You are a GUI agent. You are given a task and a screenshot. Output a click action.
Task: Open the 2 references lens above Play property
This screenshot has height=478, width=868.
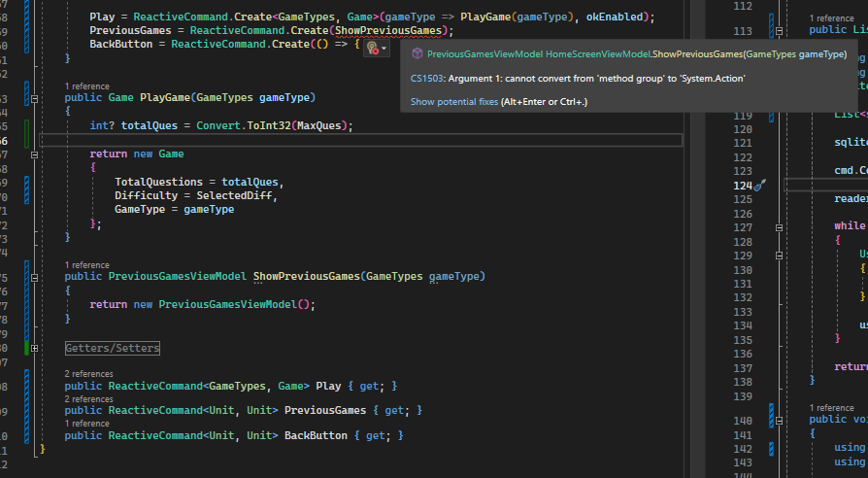click(x=88, y=374)
